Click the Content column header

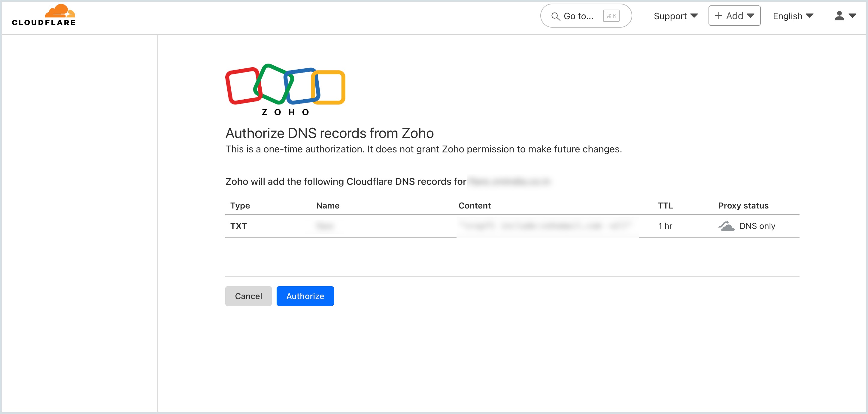pos(474,206)
